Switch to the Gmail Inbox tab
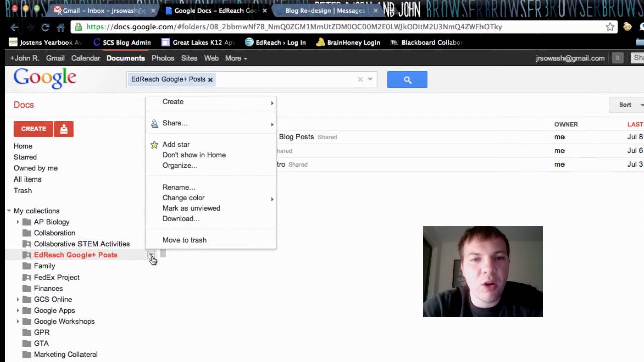The height and width of the screenshot is (362, 644). (105, 10)
